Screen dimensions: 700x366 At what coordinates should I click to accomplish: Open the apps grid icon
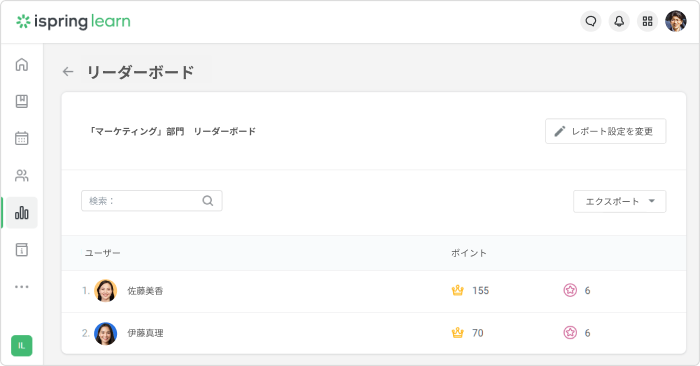(x=647, y=21)
